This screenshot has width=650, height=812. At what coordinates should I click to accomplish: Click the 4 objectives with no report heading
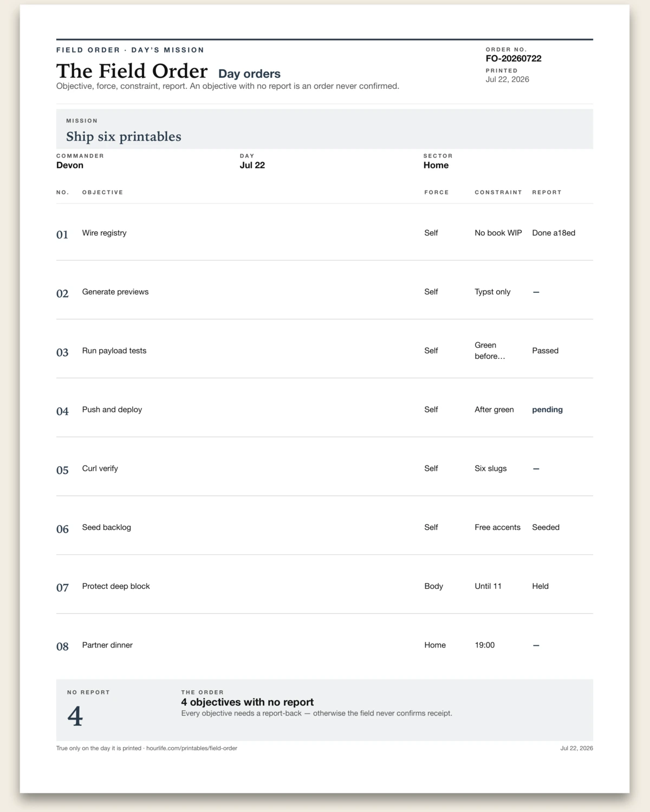(248, 702)
